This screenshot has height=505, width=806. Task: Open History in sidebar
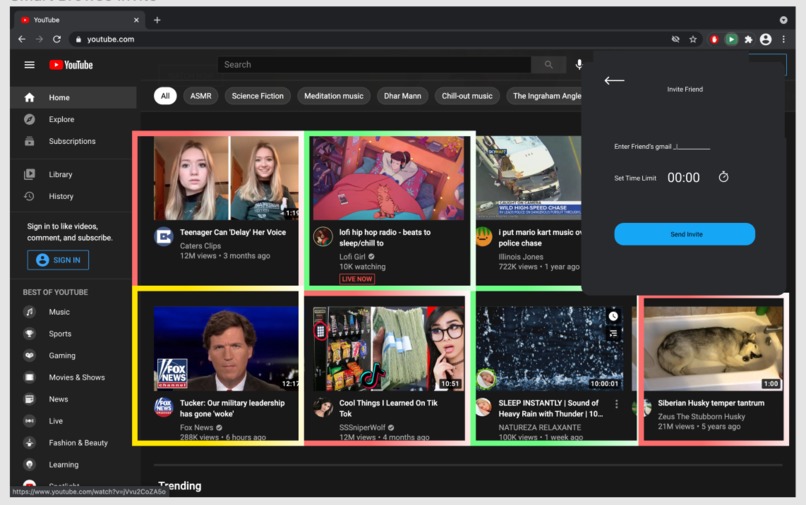point(73,196)
